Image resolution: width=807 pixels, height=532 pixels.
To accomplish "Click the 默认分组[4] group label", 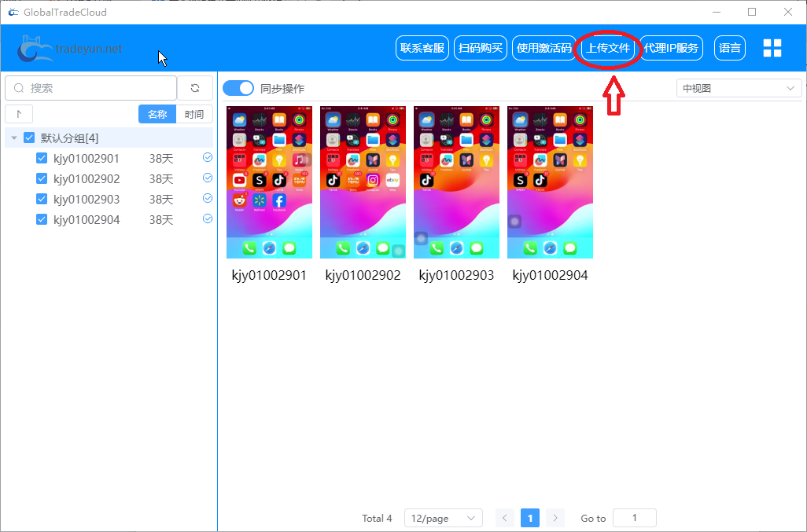I will (x=69, y=138).
